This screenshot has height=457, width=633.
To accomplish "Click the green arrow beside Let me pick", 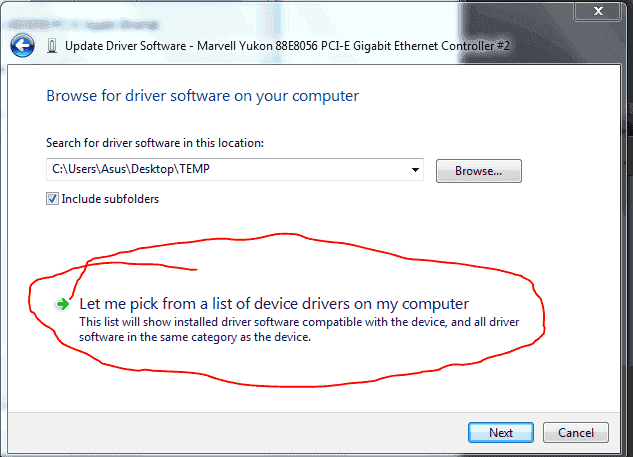I will point(63,304).
